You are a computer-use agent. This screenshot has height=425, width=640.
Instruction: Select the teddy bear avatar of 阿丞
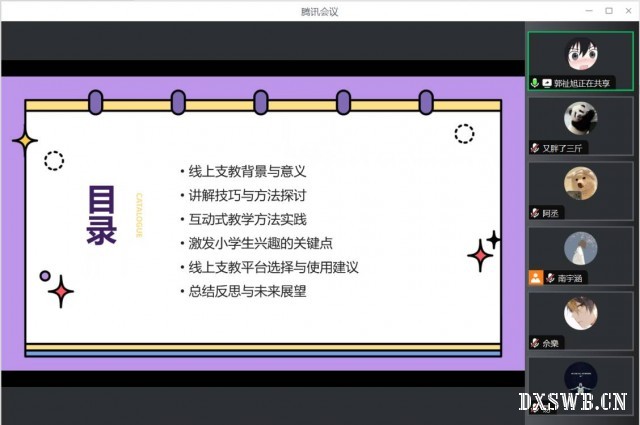click(580, 183)
